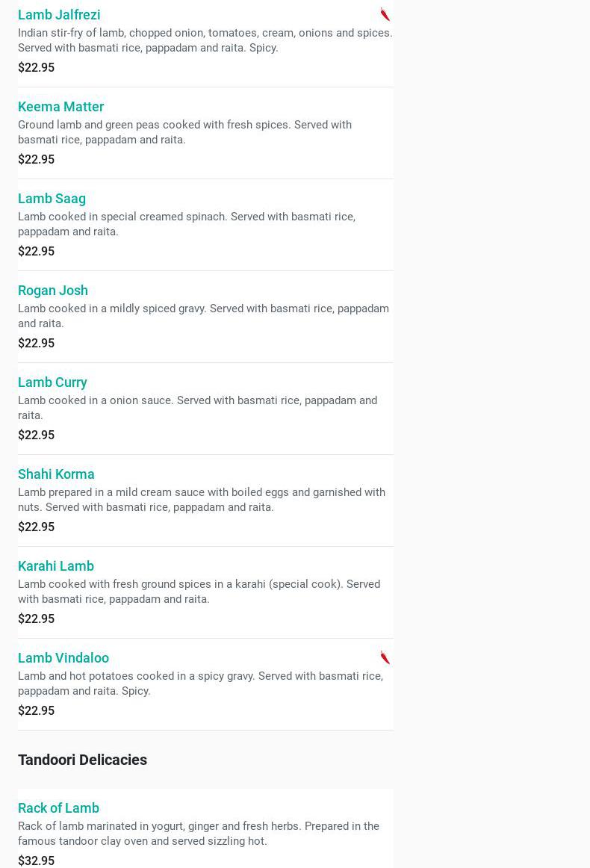Open the Lamb Jalfrezi menu item
The width and height of the screenshot is (590, 868).
(59, 14)
